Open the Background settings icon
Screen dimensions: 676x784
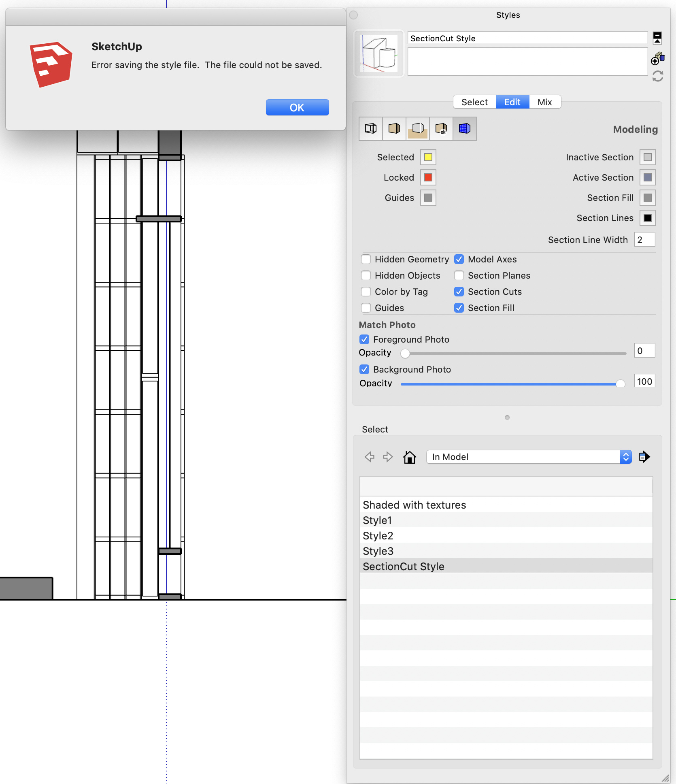pos(417,129)
